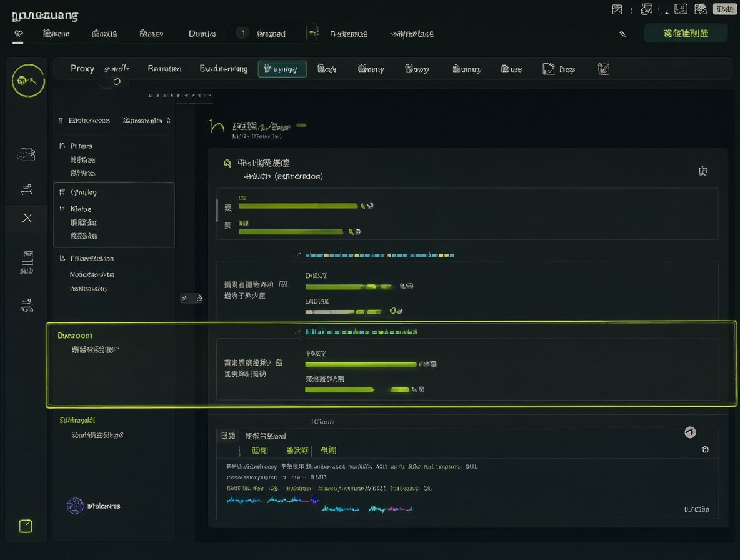The width and height of the screenshot is (740, 560).
Task: Click the circular green logo icon in sidebar
Action: [x=28, y=81]
